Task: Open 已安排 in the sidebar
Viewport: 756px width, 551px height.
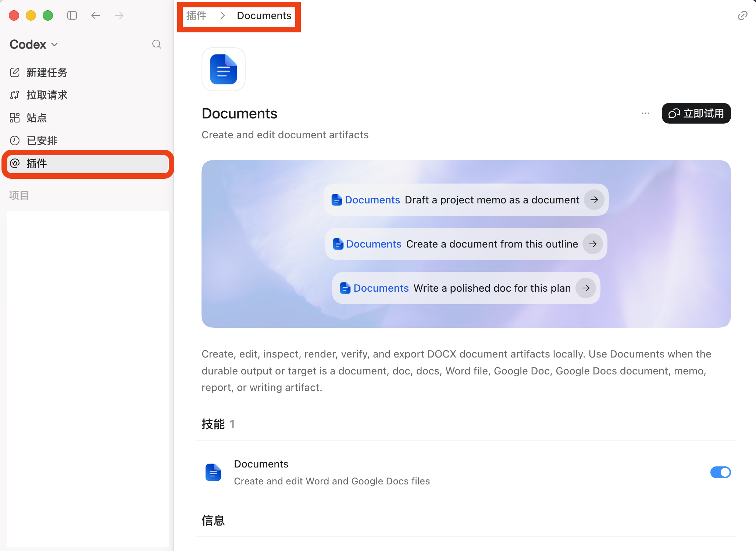Action: [x=88, y=141]
